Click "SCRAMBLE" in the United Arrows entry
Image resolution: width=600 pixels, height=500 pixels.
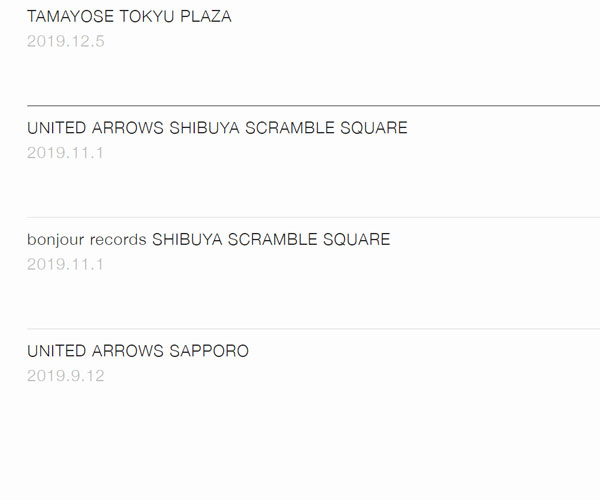tap(291, 128)
